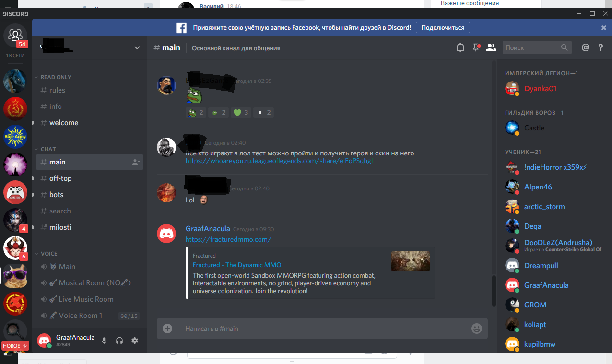Open pinned messages icon in header

tap(476, 47)
